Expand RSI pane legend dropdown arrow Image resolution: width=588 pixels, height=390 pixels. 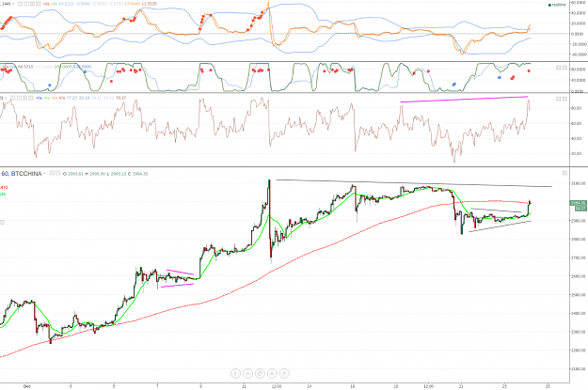(6, 98)
